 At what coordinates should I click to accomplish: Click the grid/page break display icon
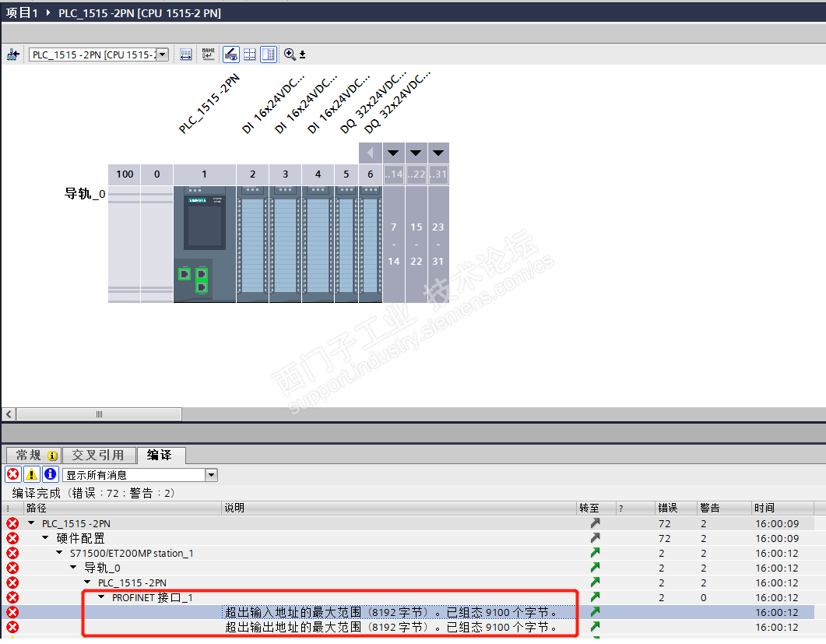click(x=250, y=55)
